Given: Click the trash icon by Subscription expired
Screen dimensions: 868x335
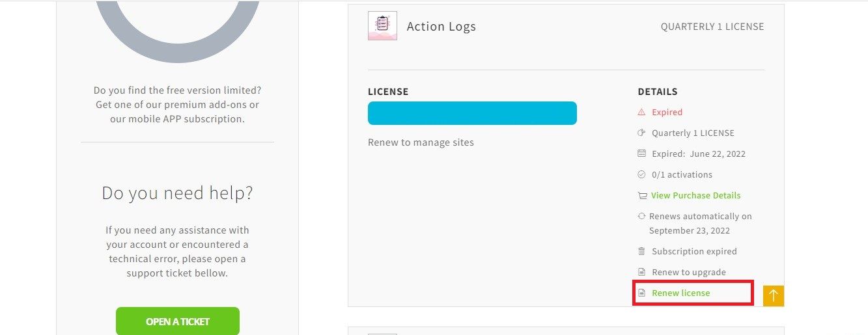Looking at the screenshot, I should [641, 251].
